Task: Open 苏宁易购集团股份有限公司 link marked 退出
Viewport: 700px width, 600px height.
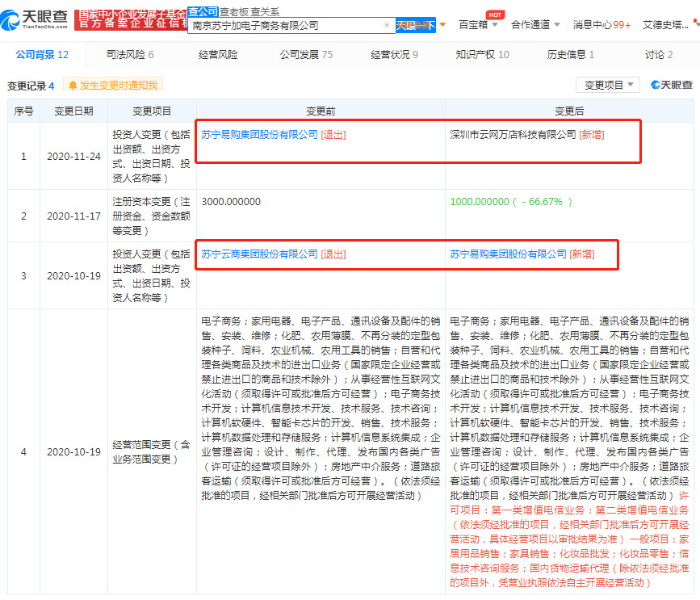Action: [x=259, y=134]
